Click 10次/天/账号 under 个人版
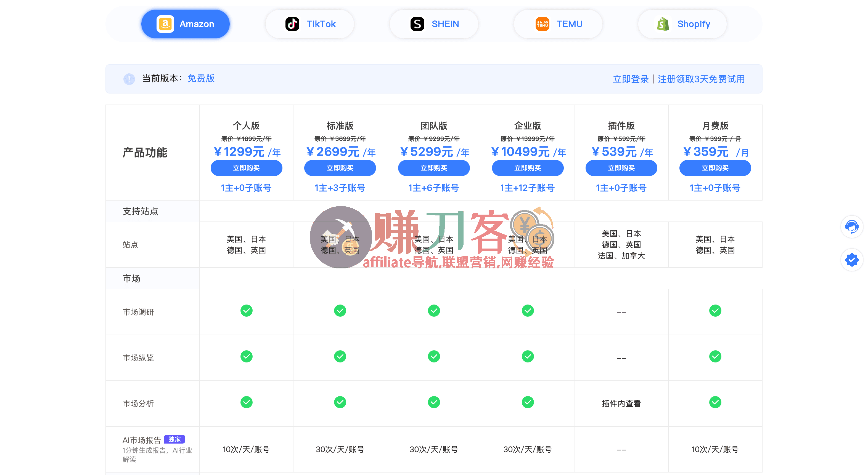Screen dimensions: 868x475 246,449
